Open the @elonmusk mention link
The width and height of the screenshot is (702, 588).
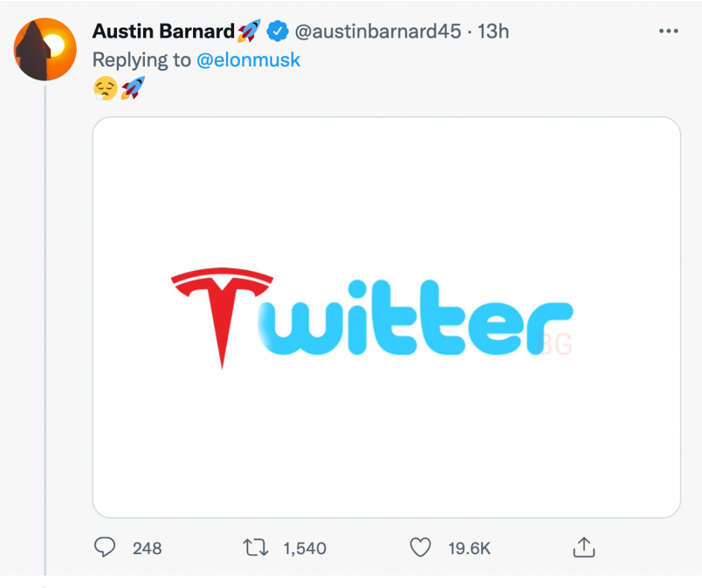pyautogui.click(x=248, y=60)
